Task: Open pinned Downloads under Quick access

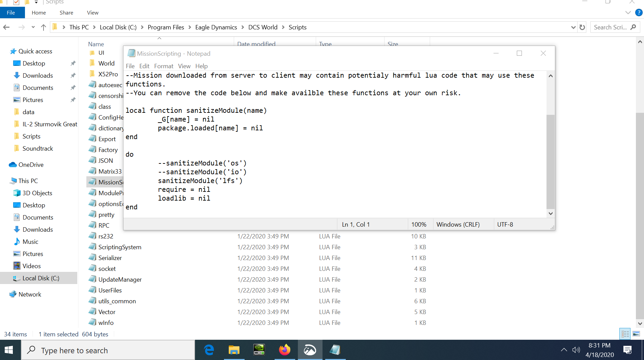Action: [x=38, y=76]
